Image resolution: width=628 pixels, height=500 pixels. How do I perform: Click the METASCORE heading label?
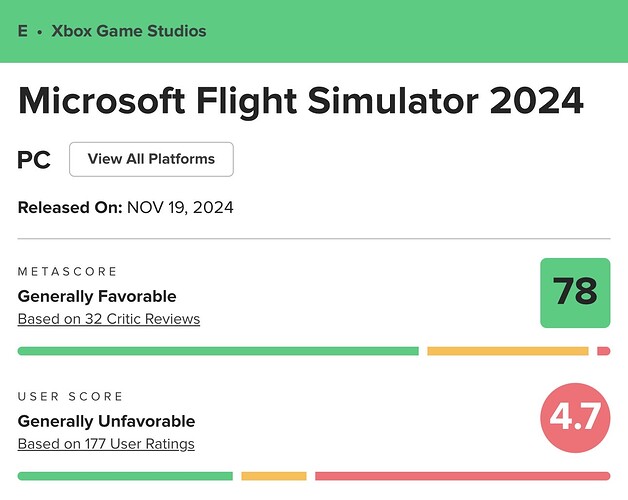pos(67,272)
